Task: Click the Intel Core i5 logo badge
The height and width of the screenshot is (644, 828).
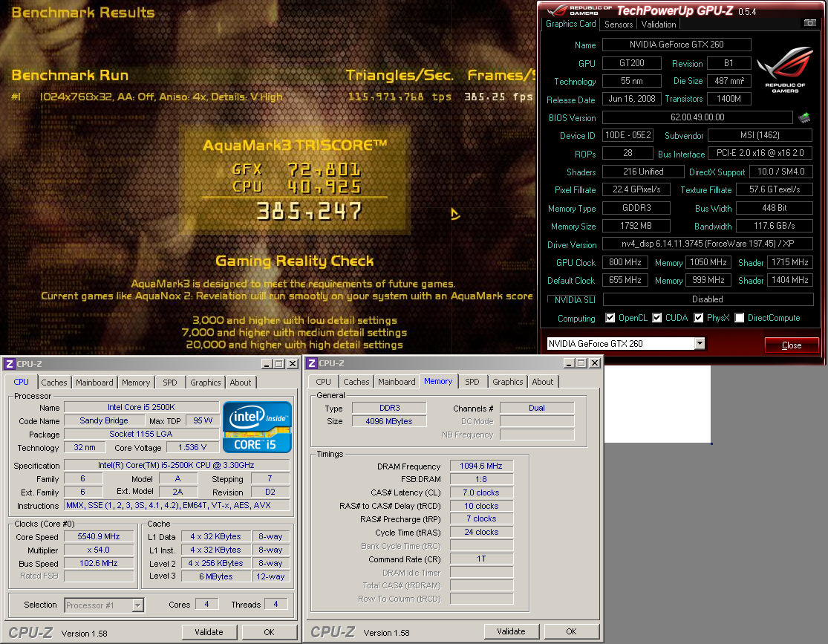Action: pyautogui.click(x=257, y=427)
